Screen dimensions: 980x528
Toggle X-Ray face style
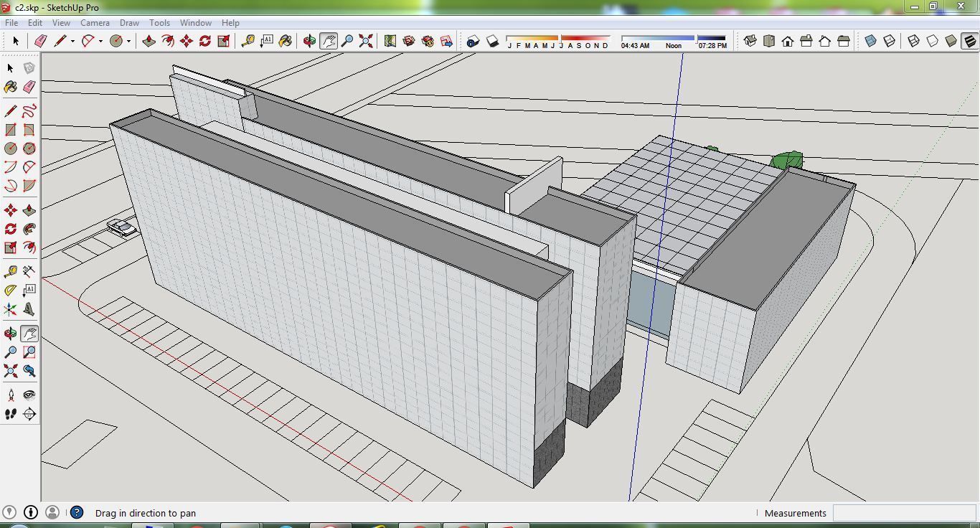click(871, 41)
